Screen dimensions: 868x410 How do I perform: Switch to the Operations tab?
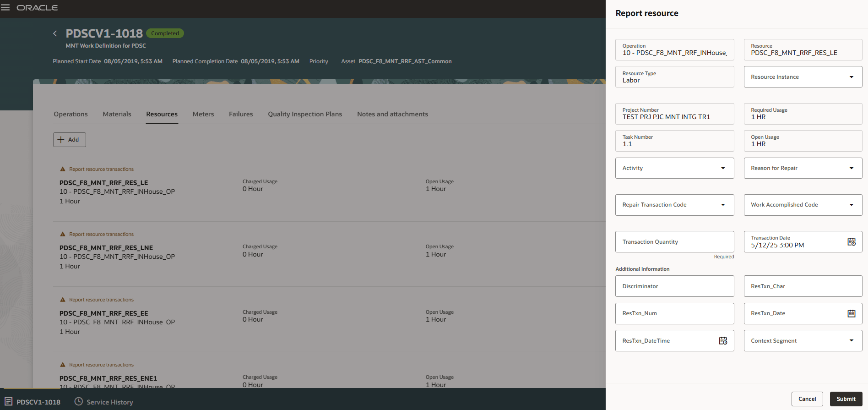tap(71, 114)
